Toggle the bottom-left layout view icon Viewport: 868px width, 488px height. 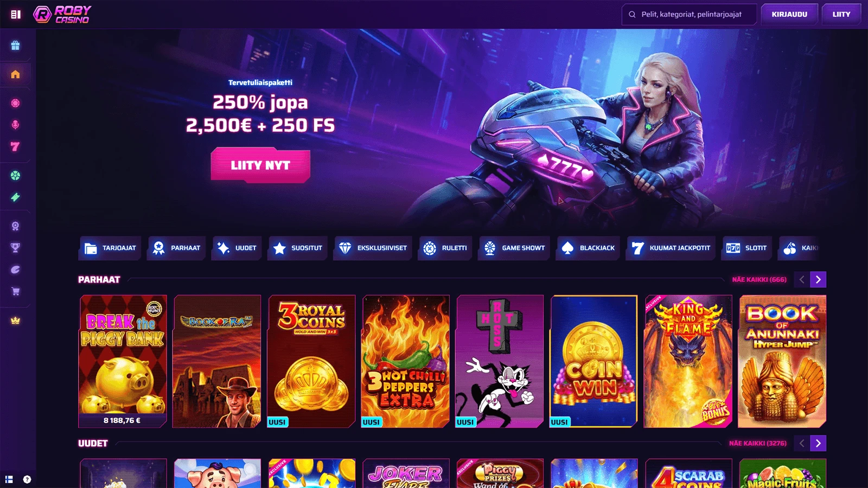(9, 479)
